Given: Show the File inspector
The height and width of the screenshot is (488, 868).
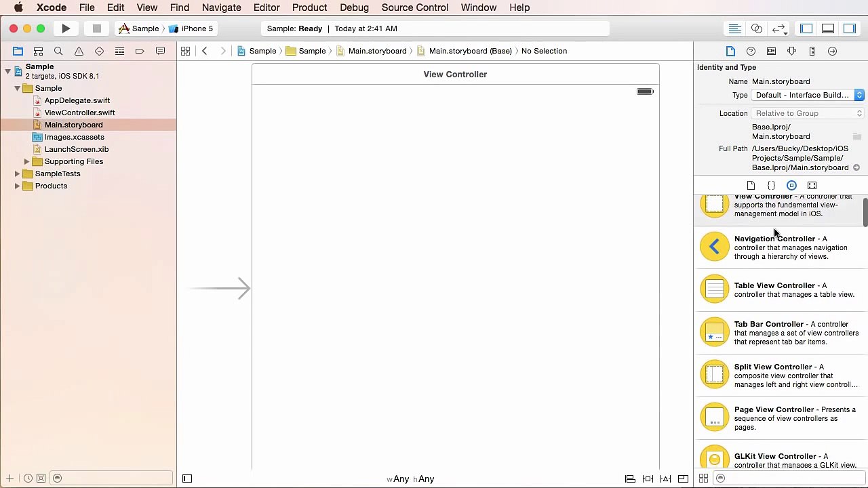Looking at the screenshot, I should pyautogui.click(x=730, y=51).
